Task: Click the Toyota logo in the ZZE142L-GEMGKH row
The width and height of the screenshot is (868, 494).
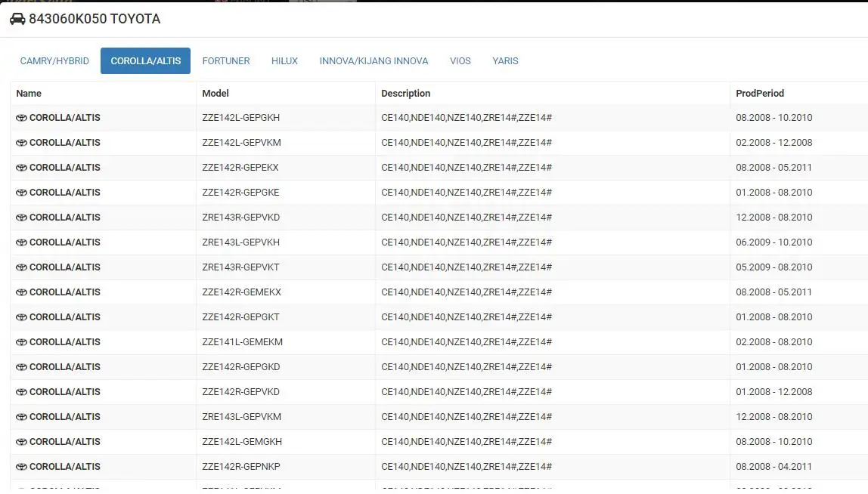Action: click(22, 441)
